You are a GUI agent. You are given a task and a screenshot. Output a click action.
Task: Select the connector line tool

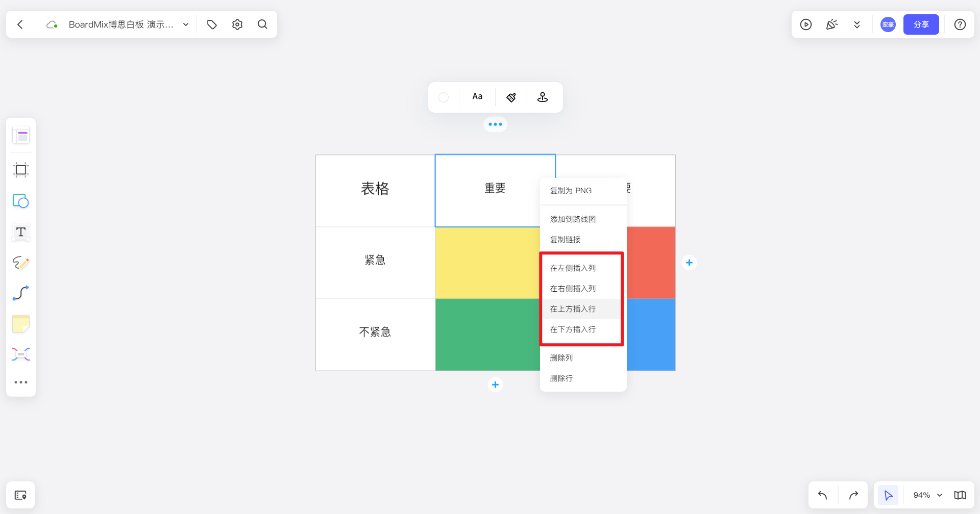coord(20,293)
